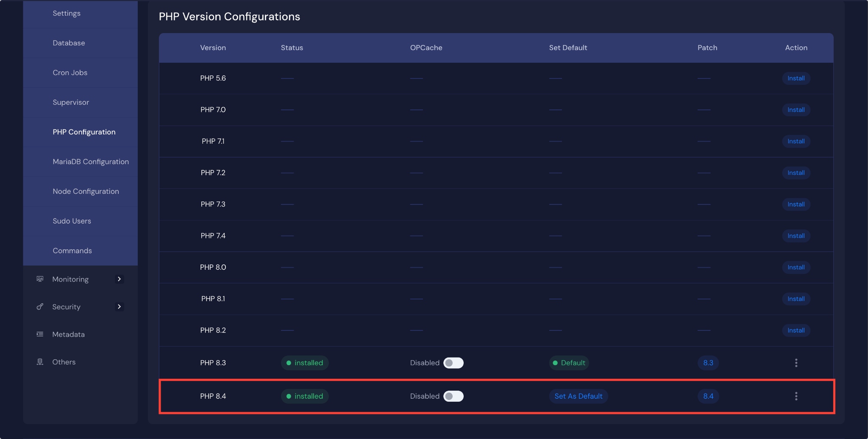868x439 pixels.
Task: Enable OPCache toggle for PHP 8.3
Action: 453,363
